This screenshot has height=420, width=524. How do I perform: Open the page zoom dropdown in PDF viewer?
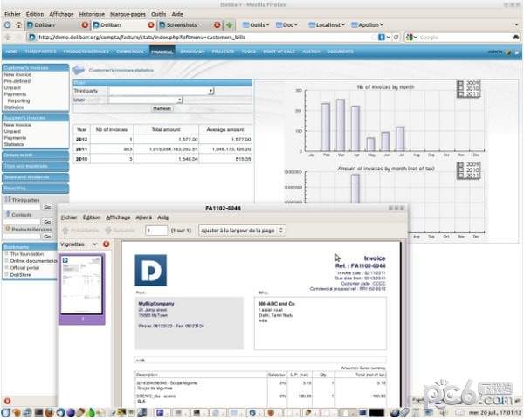click(x=242, y=231)
